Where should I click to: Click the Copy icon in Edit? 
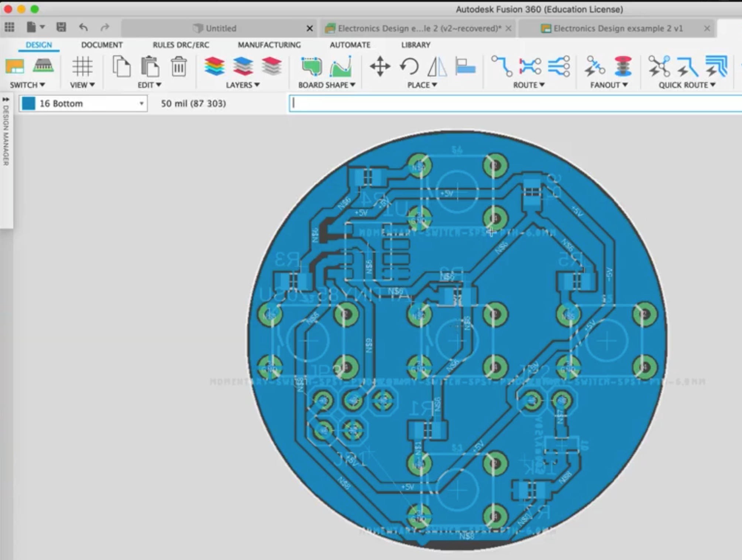click(x=121, y=66)
